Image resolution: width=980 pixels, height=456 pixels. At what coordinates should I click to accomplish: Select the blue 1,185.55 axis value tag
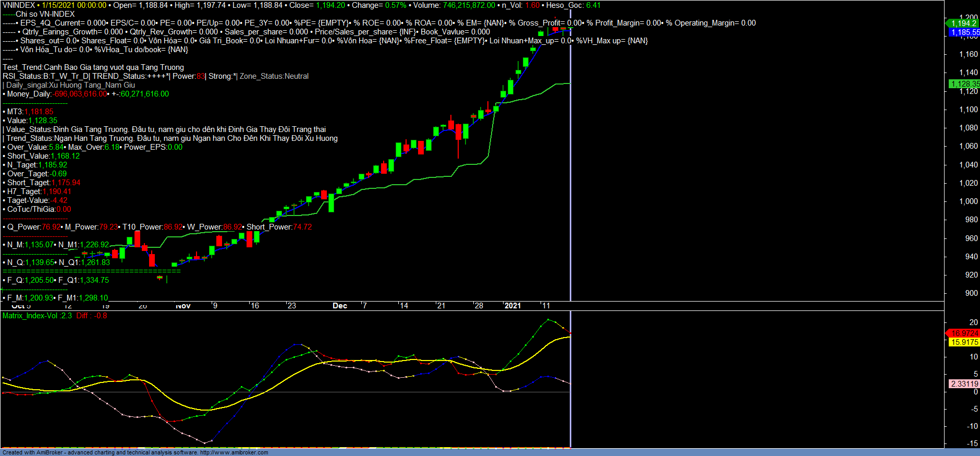[964, 32]
